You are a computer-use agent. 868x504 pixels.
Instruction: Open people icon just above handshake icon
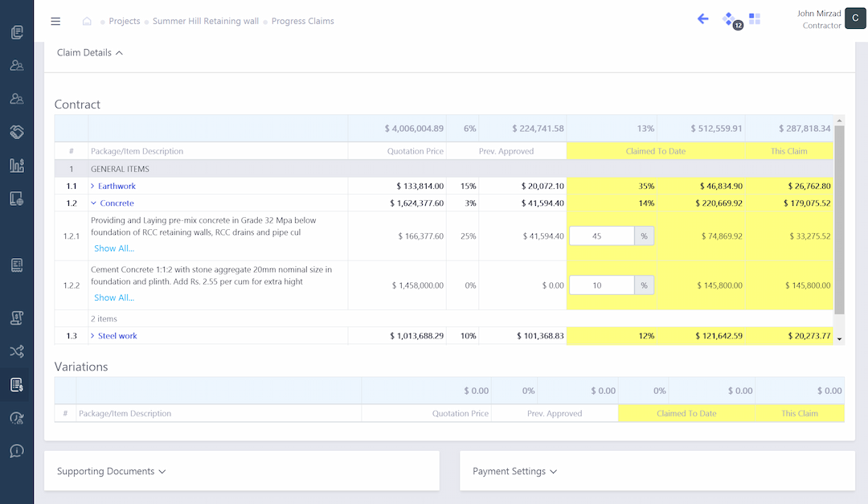[17, 99]
